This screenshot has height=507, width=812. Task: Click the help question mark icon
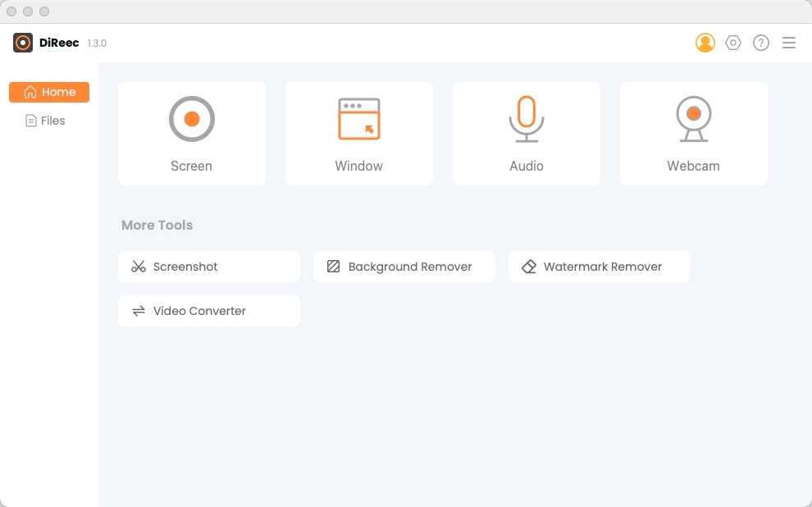tap(760, 43)
